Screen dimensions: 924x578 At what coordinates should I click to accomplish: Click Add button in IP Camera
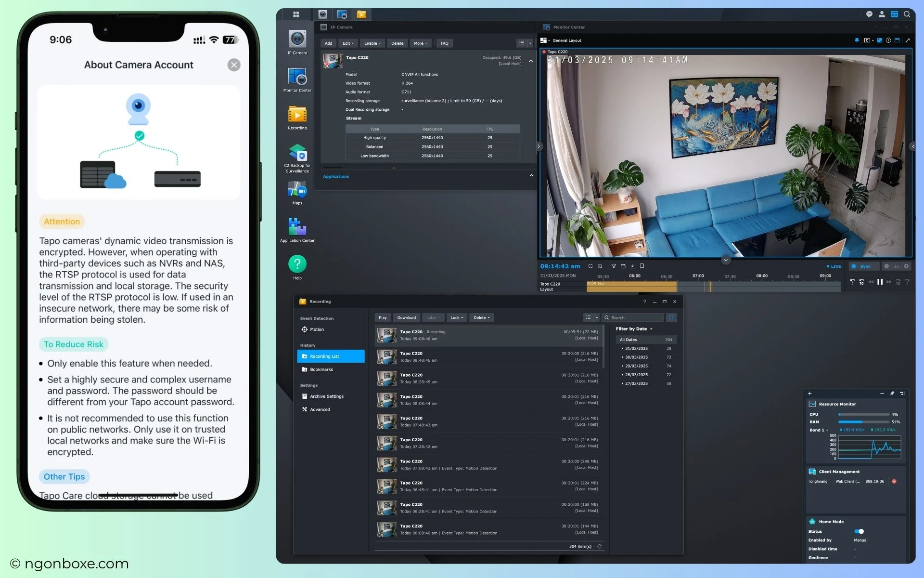328,43
